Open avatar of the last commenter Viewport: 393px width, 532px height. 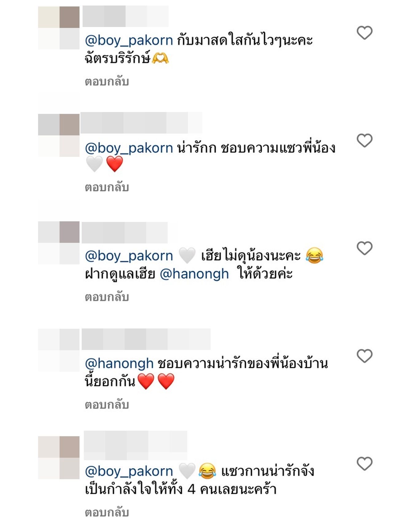(59, 458)
